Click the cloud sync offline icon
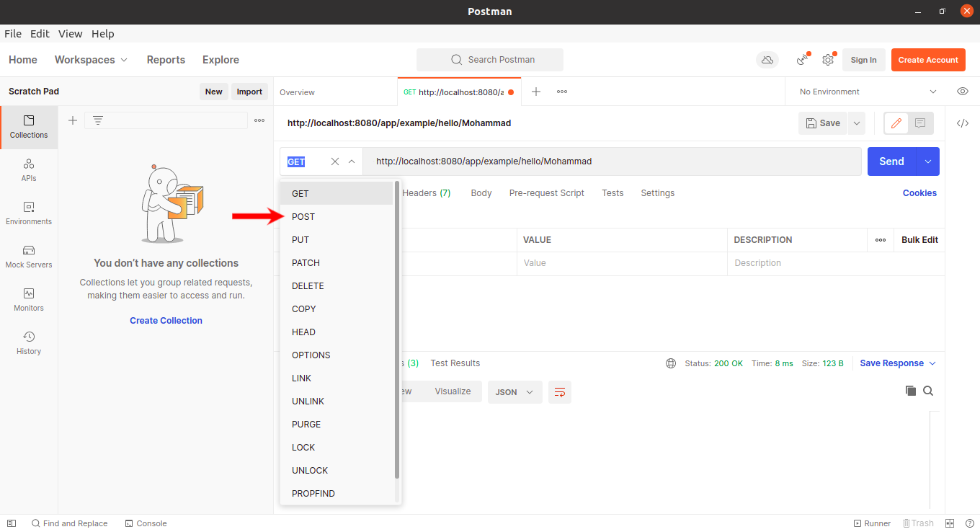Viewport: 980px width, 532px height. pos(767,60)
